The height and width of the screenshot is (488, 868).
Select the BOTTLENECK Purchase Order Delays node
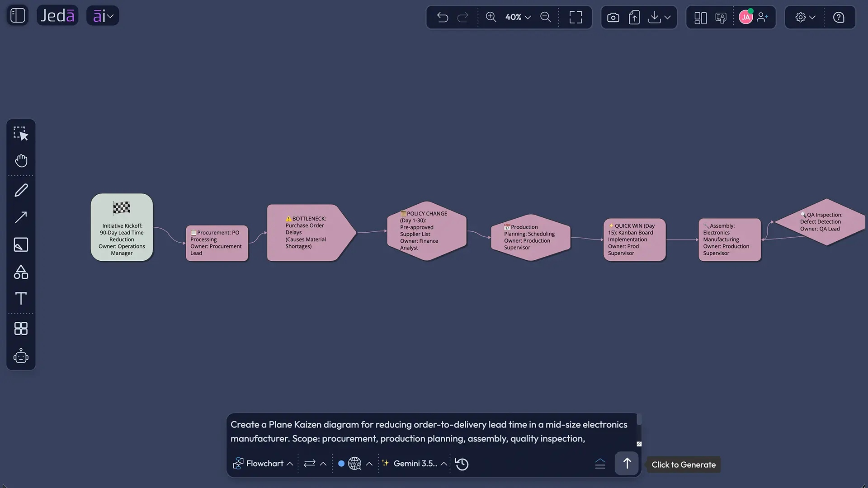tap(311, 233)
